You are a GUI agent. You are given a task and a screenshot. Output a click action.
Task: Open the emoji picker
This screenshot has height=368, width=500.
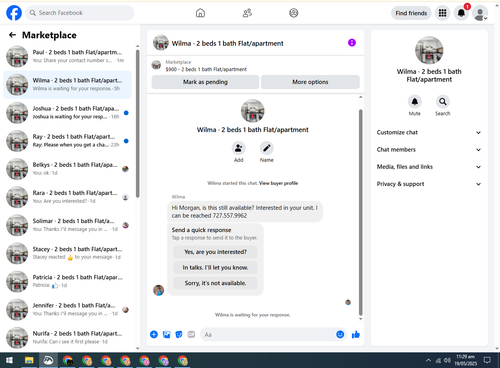click(340, 334)
